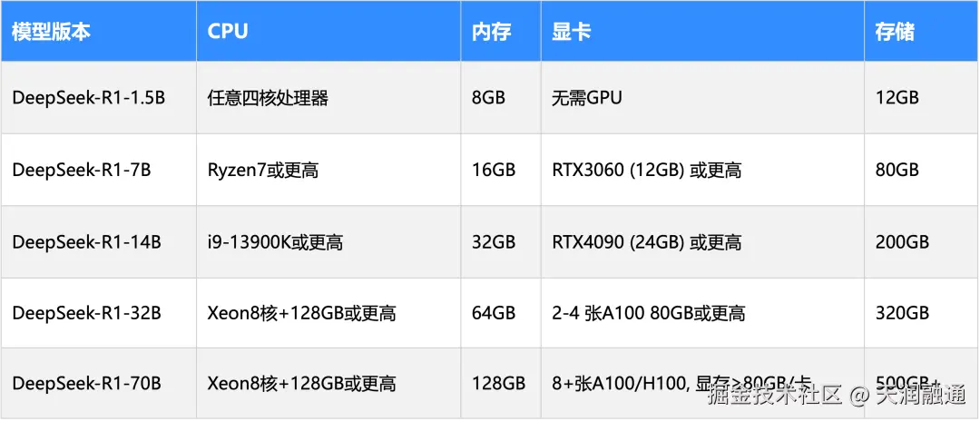The image size is (980, 421).
Task: Click the 128GB memory cell
Action: click(x=501, y=384)
